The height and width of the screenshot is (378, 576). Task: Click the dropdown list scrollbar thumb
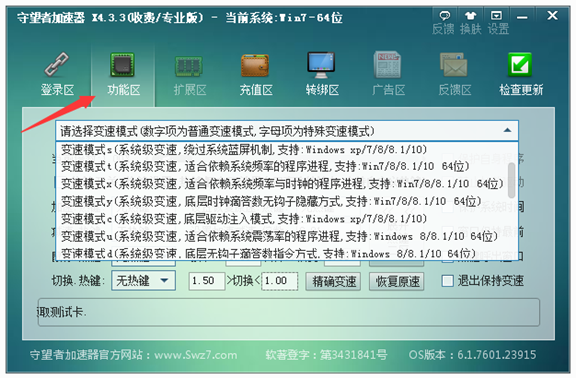512,180
